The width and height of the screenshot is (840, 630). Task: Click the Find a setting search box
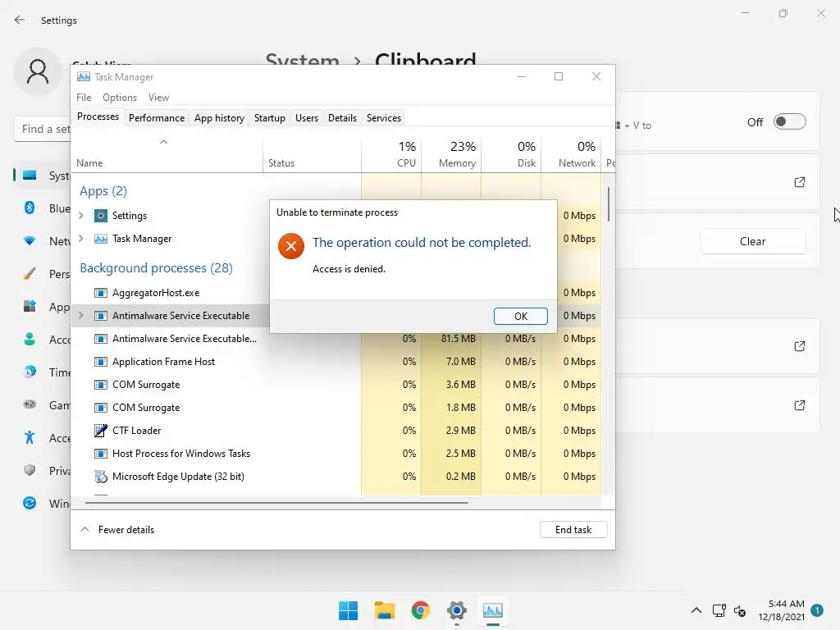(43, 129)
